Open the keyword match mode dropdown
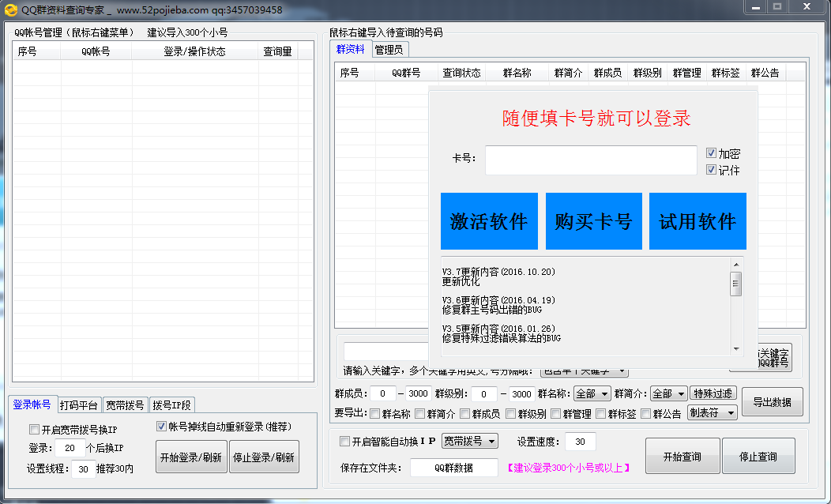831x504 pixels. tap(584, 371)
